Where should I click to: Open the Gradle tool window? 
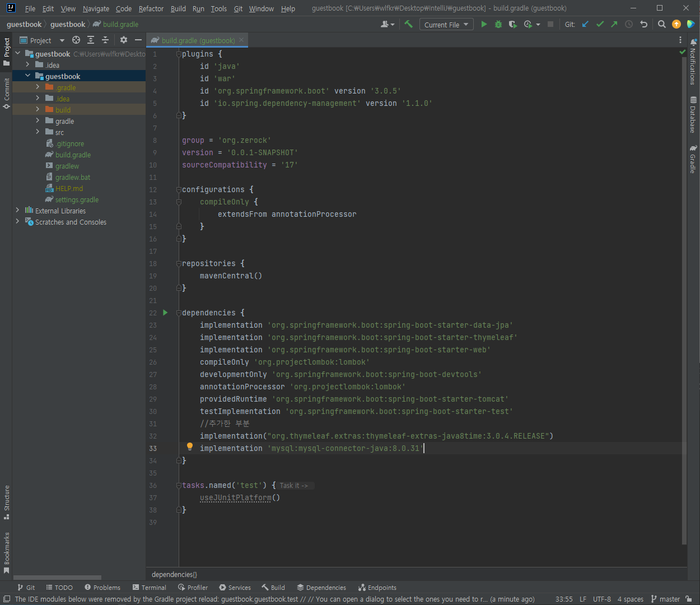click(693, 159)
